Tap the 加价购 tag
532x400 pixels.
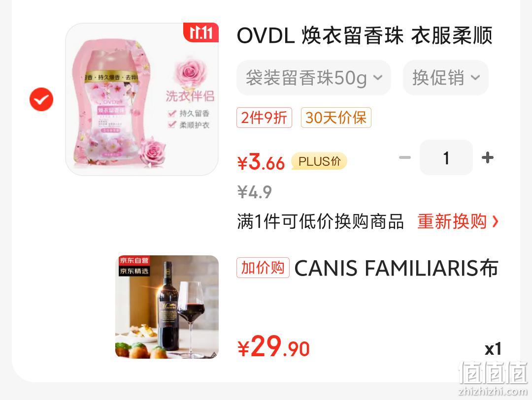pyautogui.click(x=263, y=268)
